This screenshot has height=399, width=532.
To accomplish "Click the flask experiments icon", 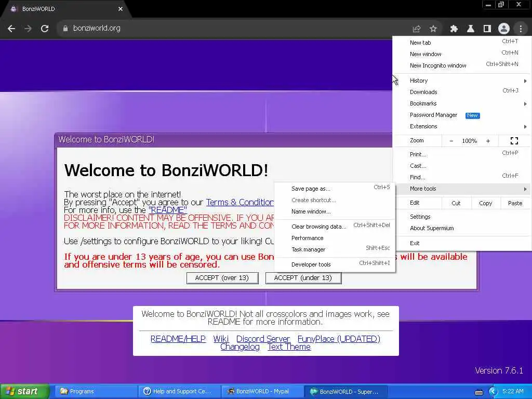I will pos(470,29).
